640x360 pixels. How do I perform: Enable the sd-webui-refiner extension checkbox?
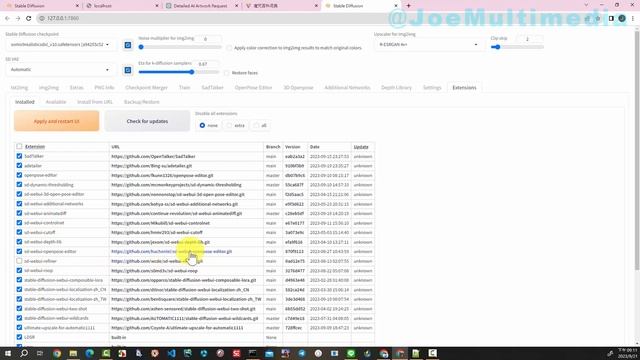pyautogui.click(x=19, y=261)
